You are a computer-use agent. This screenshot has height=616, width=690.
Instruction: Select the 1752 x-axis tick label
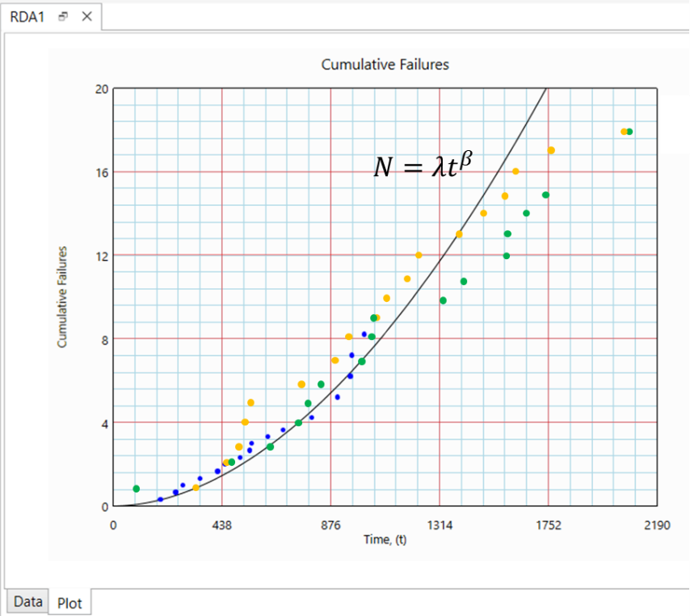(x=548, y=524)
